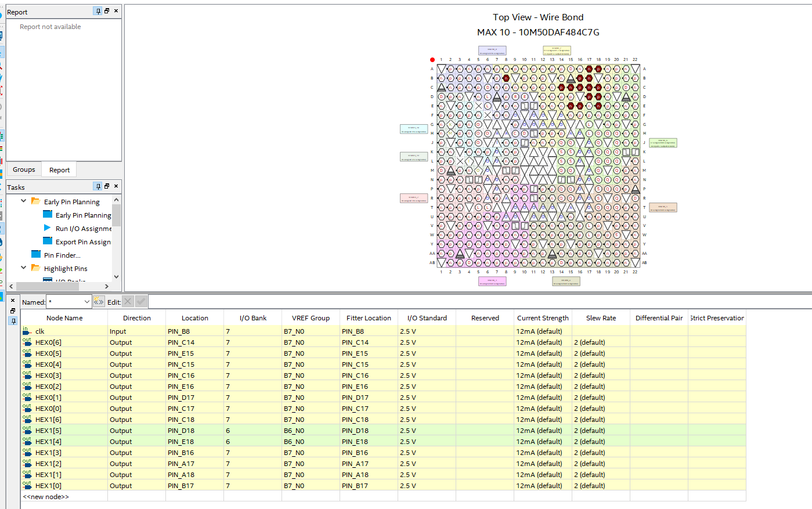The image size is (812, 509).
Task: Click the Edit cancel X button
Action: pyautogui.click(x=128, y=302)
